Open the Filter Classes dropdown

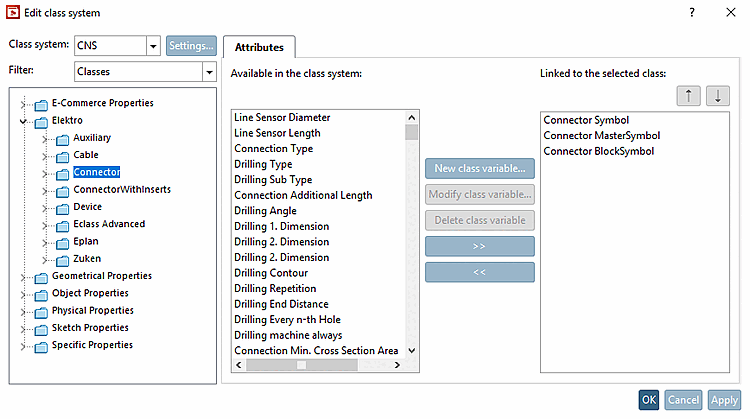tap(208, 72)
